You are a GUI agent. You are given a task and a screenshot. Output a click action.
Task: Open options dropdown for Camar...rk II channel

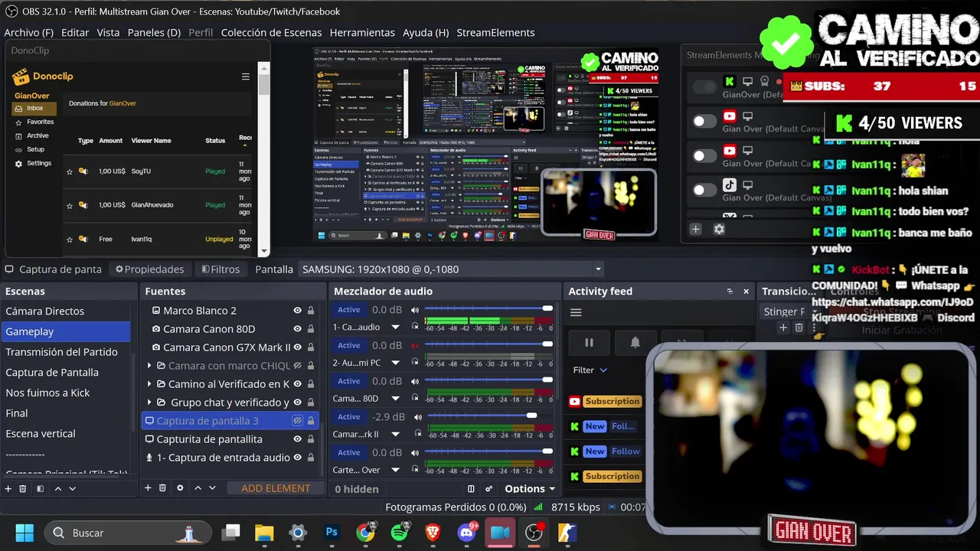coord(395,434)
